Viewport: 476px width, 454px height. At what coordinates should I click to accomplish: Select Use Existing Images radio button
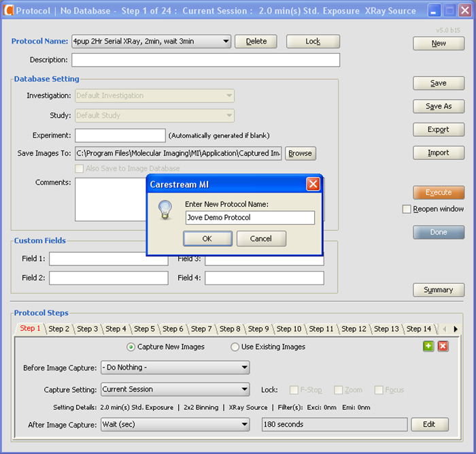(x=235, y=347)
